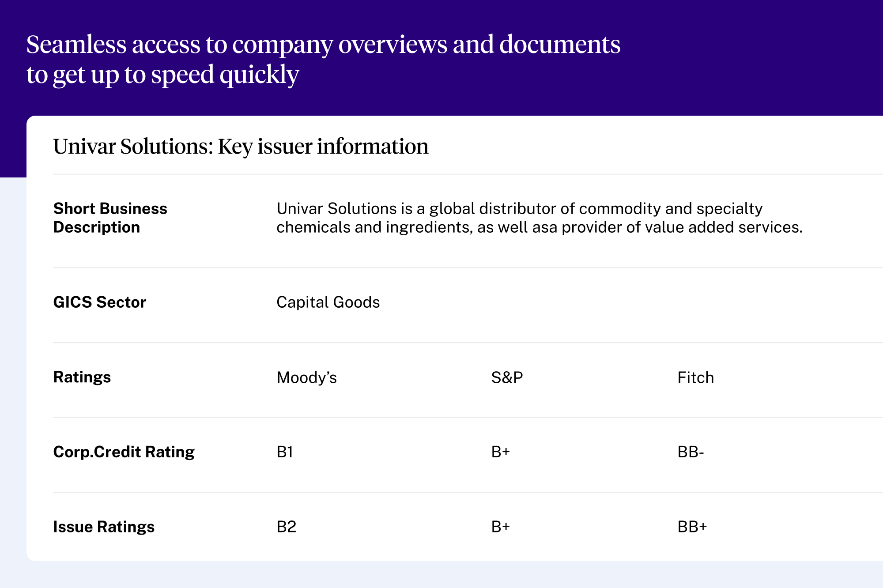Click the B2 Moody's issue rating
Viewport: 883px width, 588px height.
tap(286, 527)
